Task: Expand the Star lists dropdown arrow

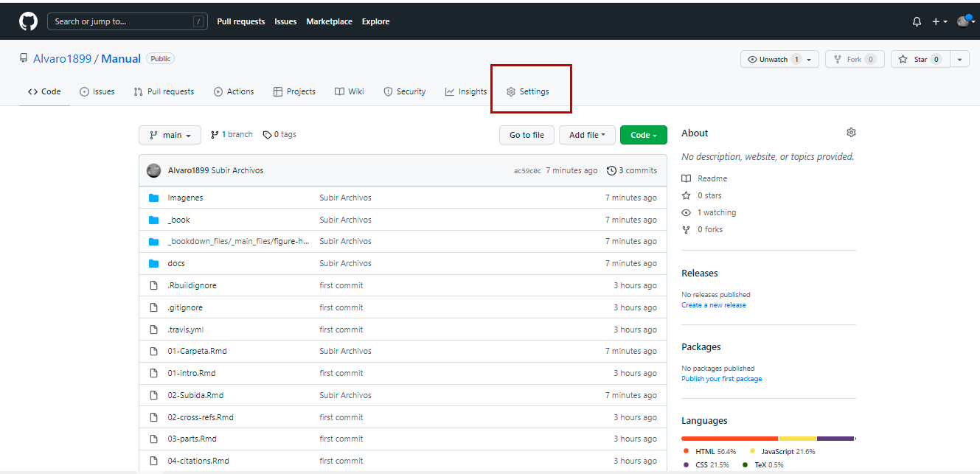Action: (959, 59)
